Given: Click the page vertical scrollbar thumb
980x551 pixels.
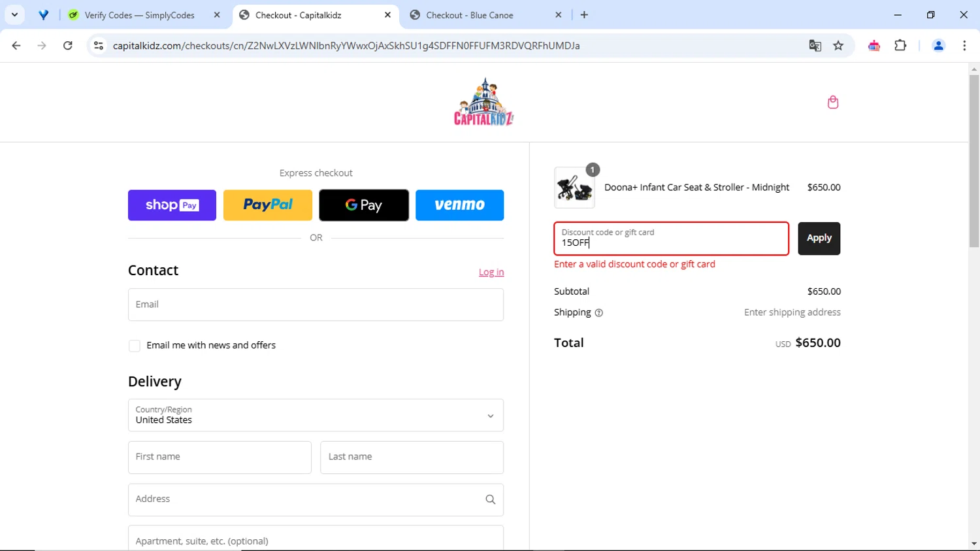Looking at the screenshot, I should click(x=974, y=161).
